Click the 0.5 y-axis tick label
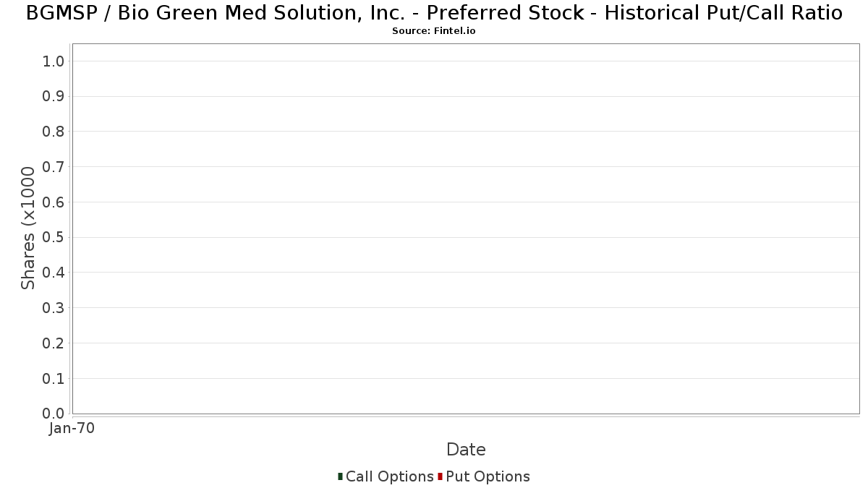Viewport: 868px width, 488px height. click(54, 238)
